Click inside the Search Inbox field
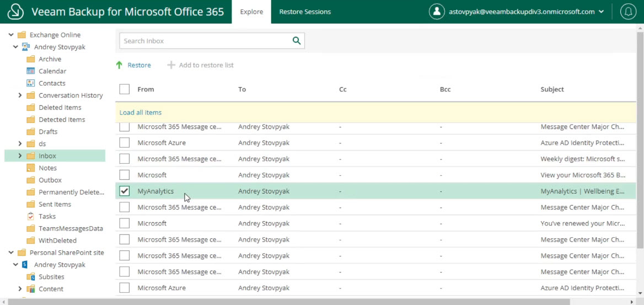The image size is (644, 305). click(x=205, y=41)
